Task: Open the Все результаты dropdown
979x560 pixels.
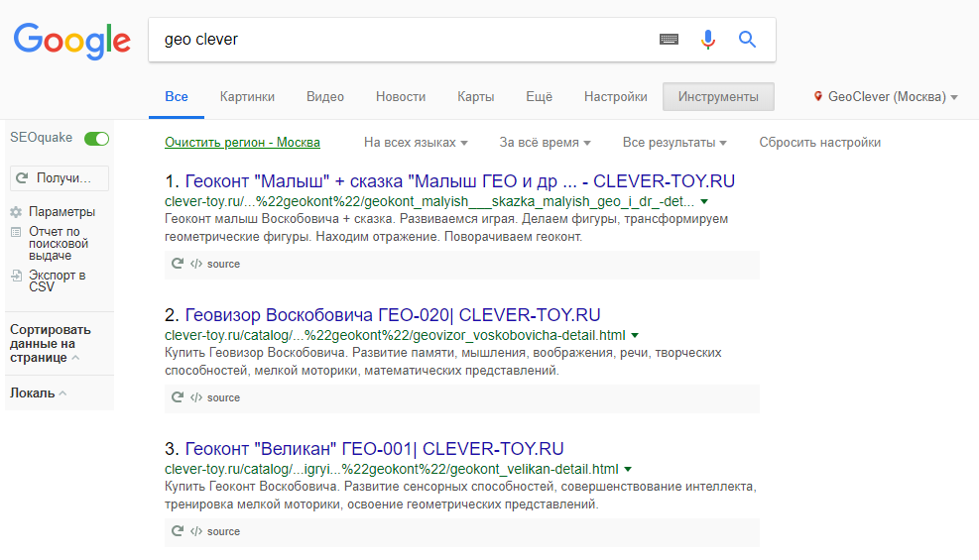Action: (x=674, y=143)
